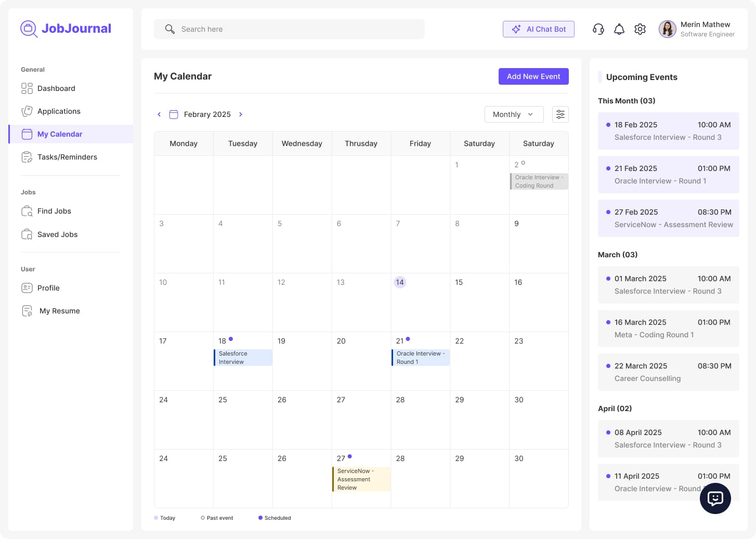Click the Search here input field
The height and width of the screenshot is (539, 756).
point(289,29)
